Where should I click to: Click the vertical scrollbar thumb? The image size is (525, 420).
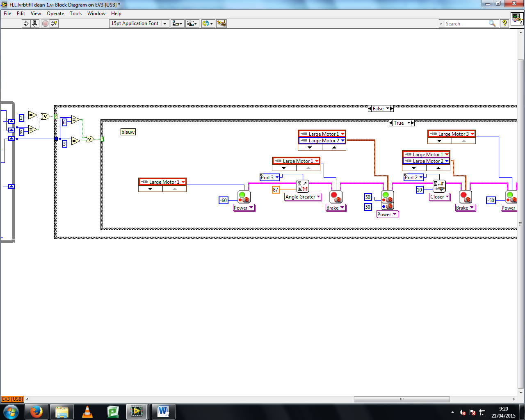pos(521,224)
